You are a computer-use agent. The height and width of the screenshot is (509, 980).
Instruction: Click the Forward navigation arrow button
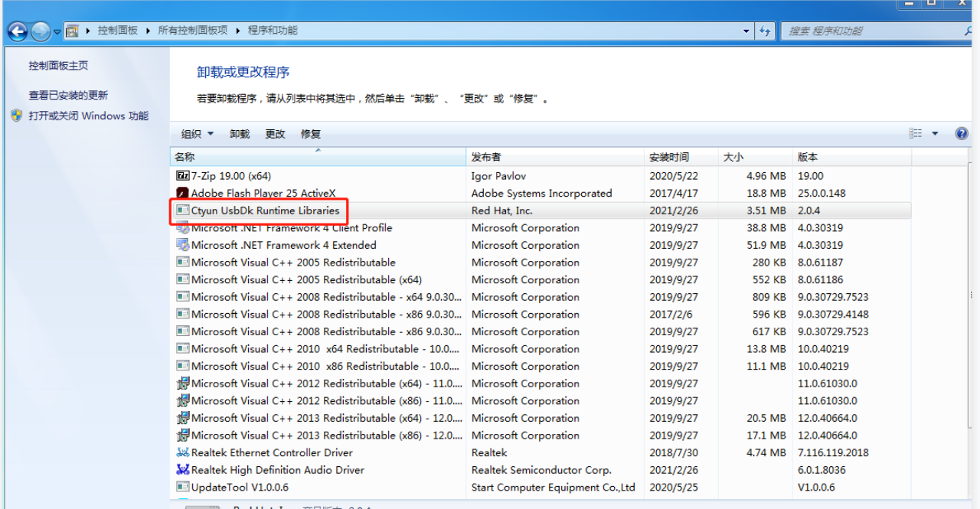[x=41, y=31]
